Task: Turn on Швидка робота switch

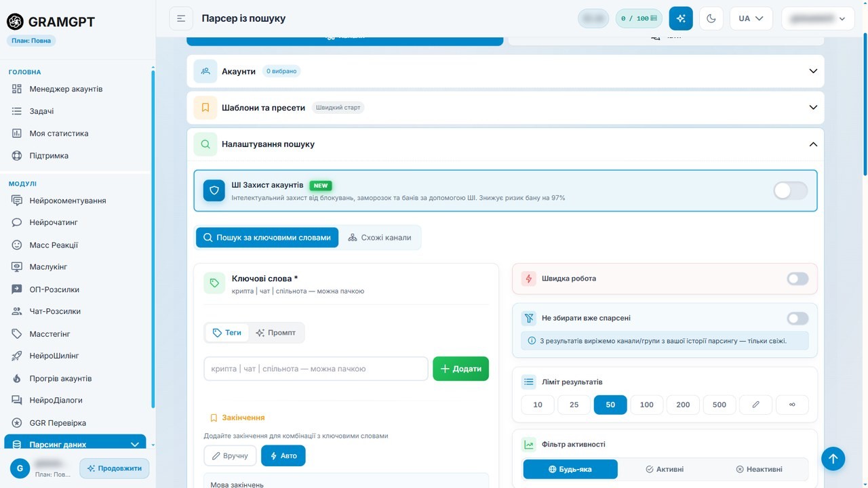Action: point(797,279)
